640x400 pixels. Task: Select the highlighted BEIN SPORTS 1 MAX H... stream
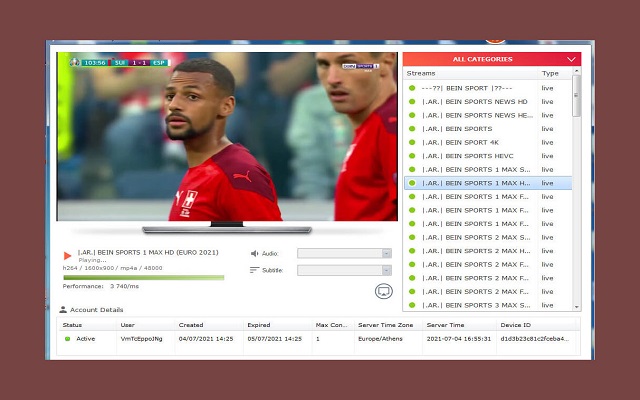488,183
